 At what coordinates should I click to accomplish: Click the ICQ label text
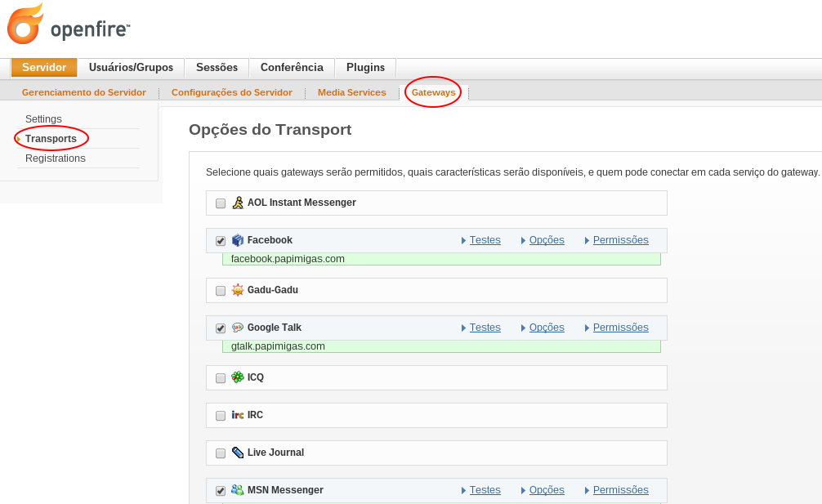point(255,377)
